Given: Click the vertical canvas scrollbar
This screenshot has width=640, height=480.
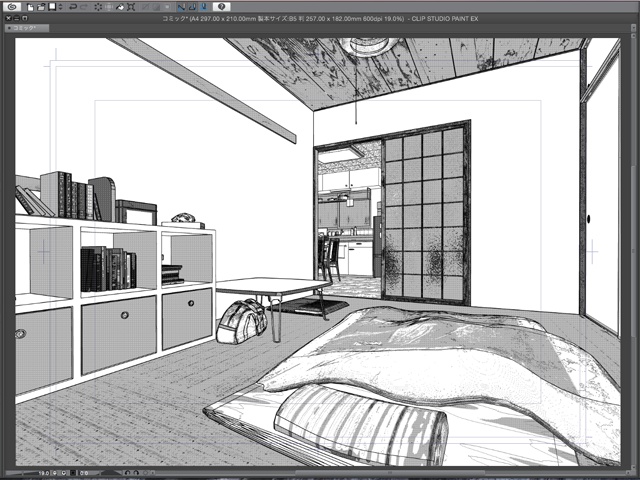Looking at the screenshot, I should click(632, 253).
